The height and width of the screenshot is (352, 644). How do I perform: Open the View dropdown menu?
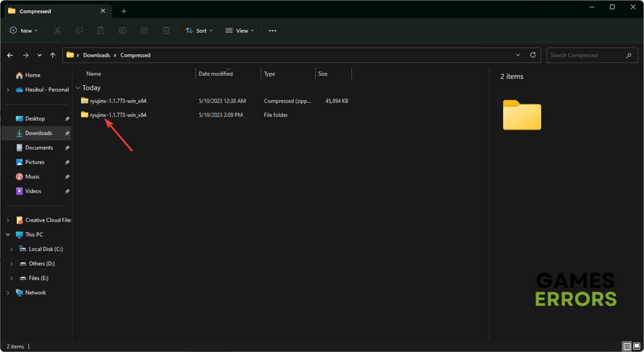coord(239,30)
